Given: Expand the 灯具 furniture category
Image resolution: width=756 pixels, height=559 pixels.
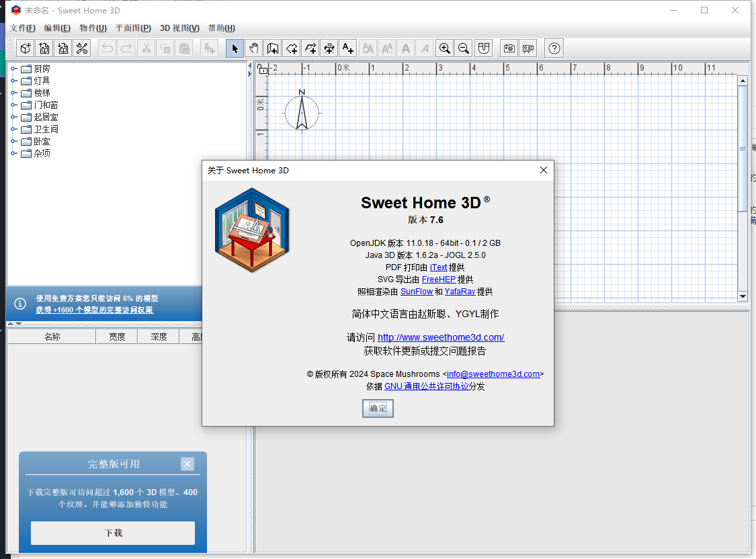Looking at the screenshot, I should [14, 81].
